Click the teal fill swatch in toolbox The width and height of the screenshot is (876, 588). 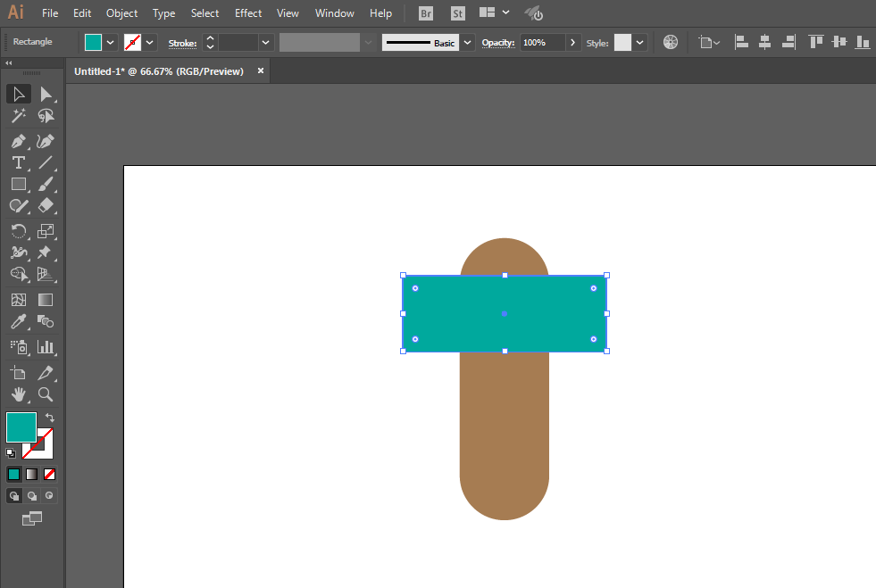(21, 427)
